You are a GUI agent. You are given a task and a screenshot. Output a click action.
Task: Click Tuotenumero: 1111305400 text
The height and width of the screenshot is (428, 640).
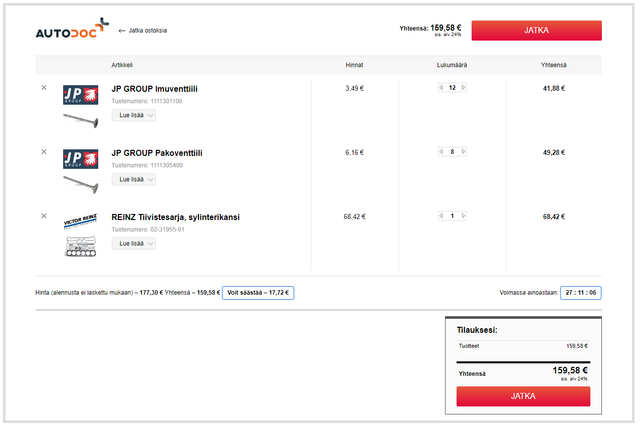(x=147, y=165)
